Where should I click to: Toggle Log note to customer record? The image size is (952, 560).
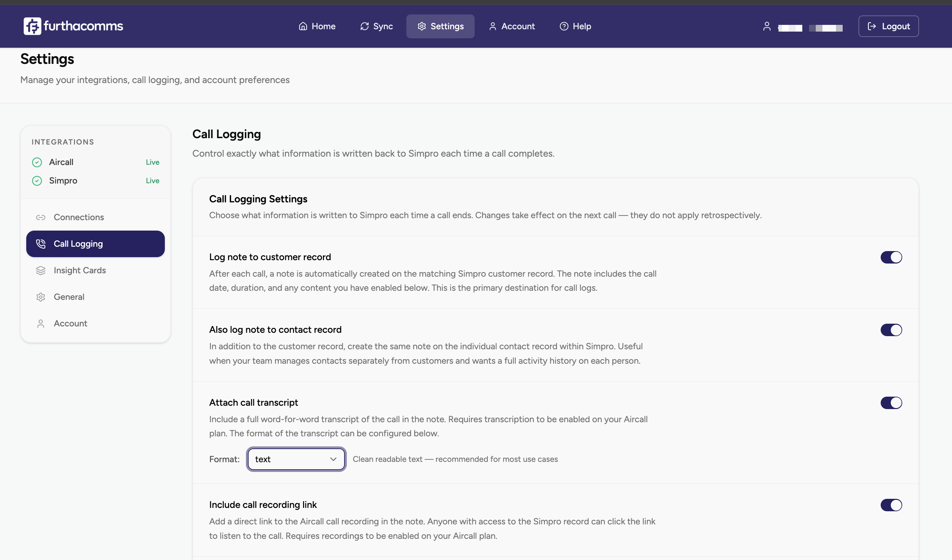(x=891, y=257)
